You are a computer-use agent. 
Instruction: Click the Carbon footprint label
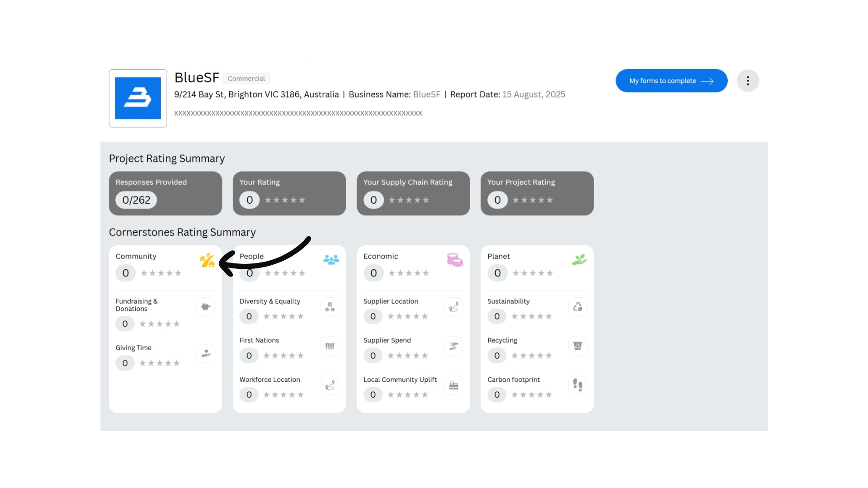click(514, 380)
